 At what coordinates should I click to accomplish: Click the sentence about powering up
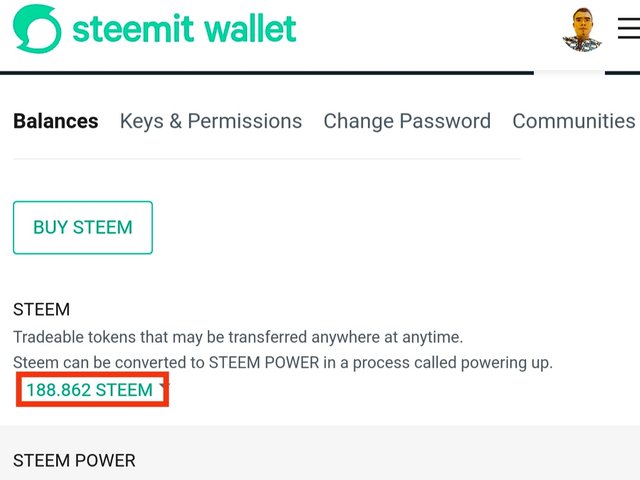283,362
